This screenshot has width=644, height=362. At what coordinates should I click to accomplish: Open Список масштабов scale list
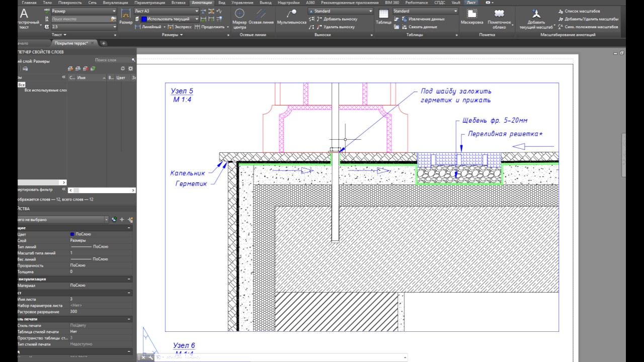pyautogui.click(x=579, y=11)
